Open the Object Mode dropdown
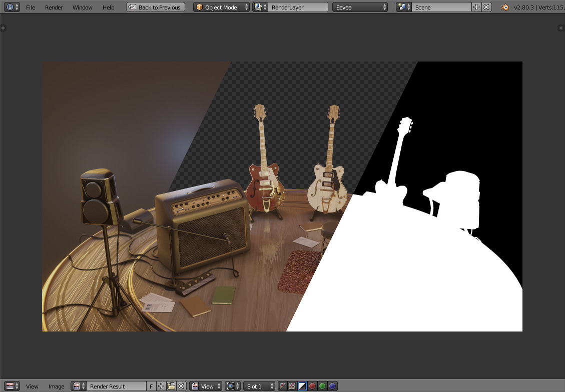The image size is (565, 392). coord(221,7)
